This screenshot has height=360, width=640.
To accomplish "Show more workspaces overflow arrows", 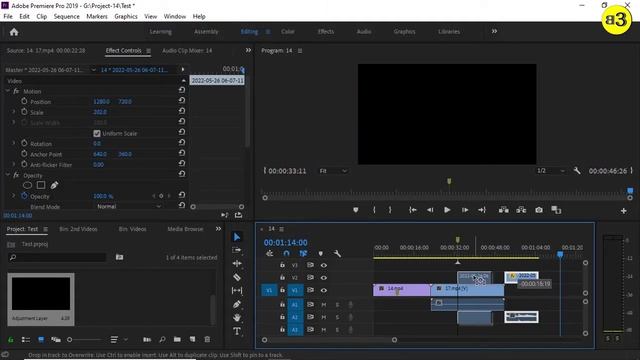I will coord(494,31).
